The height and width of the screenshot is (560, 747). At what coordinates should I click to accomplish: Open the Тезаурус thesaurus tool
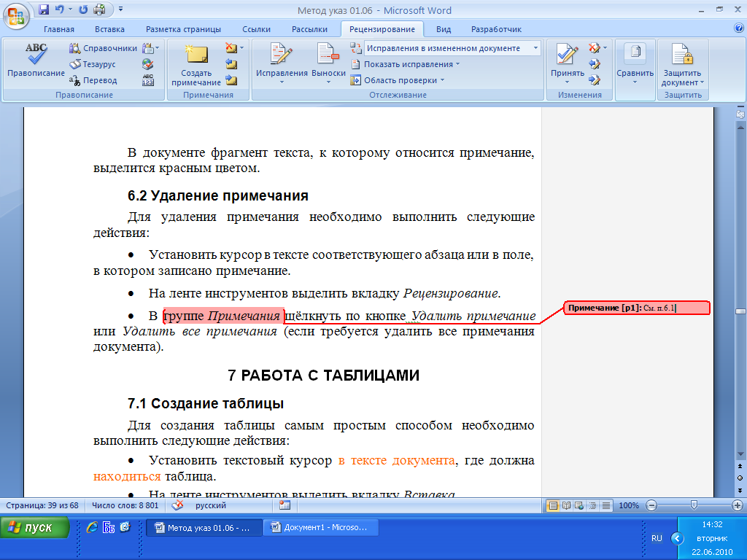(93, 65)
